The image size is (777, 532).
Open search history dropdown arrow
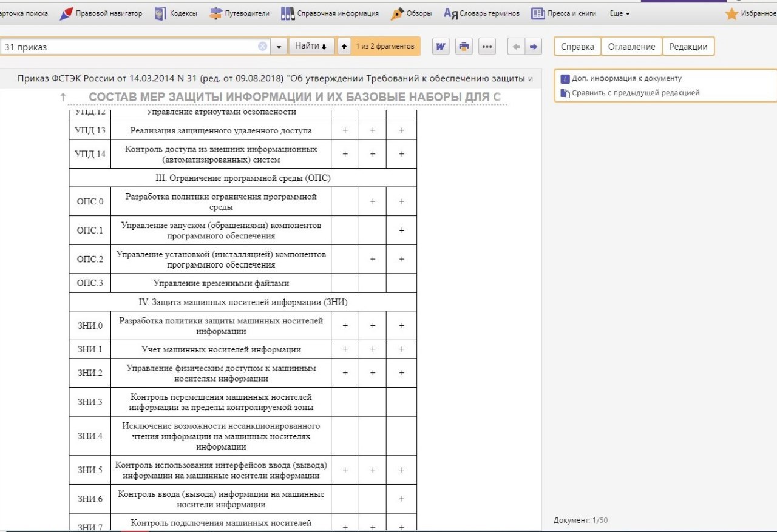point(279,47)
